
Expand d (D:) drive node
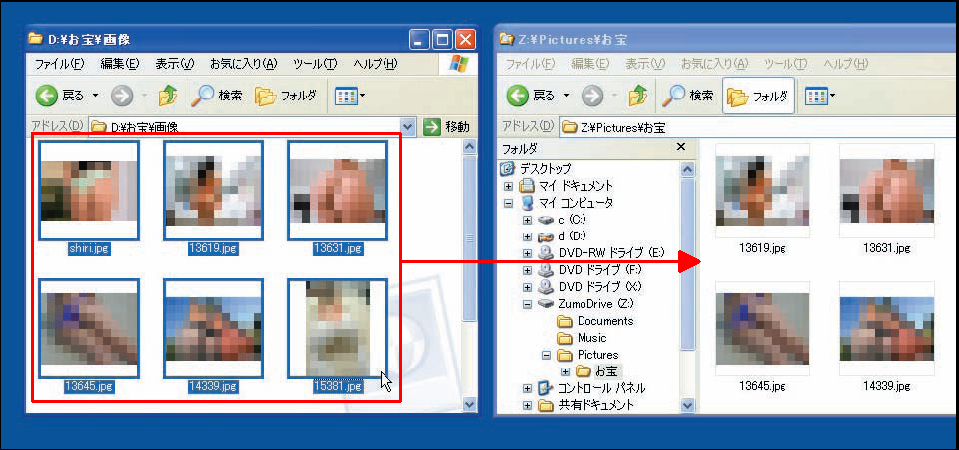click(528, 236)
